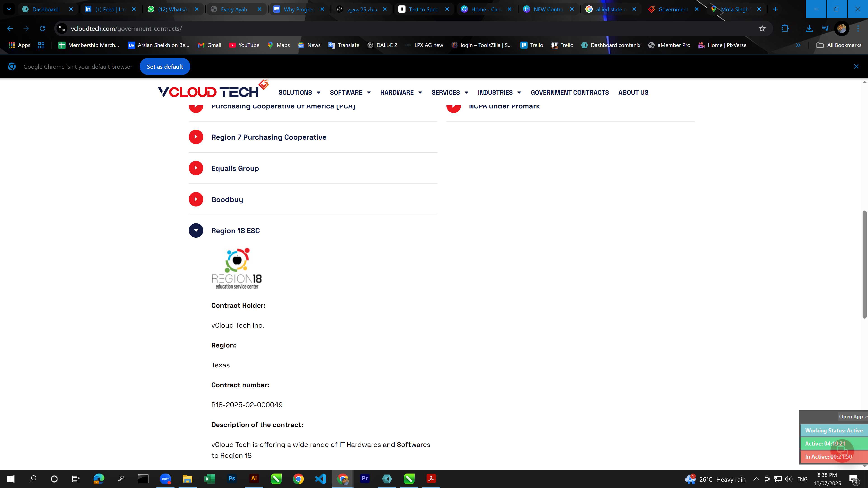The image size is (868, 488).
Task: Open the Chrome profile avatar
Action: [x=842, y=29]
